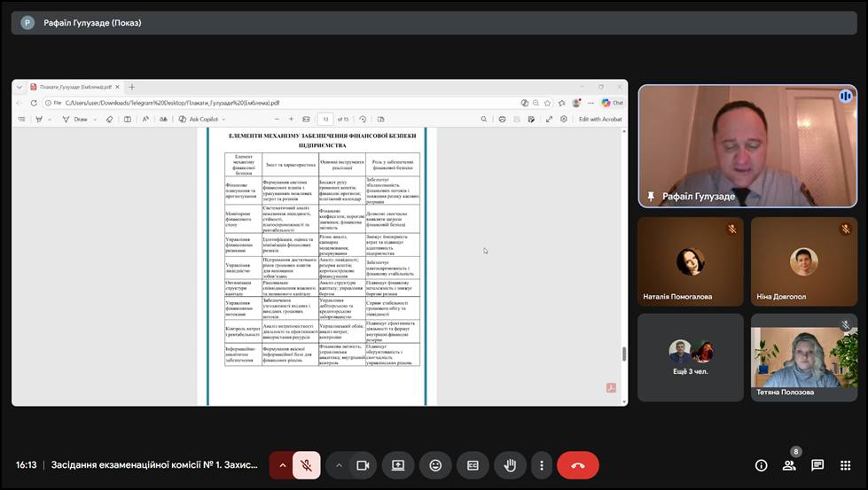Image resolution: width=868 pixels, height=490 pixels.
Task: Click Edit with Acrobat button
Action: (x=600, y=119)
